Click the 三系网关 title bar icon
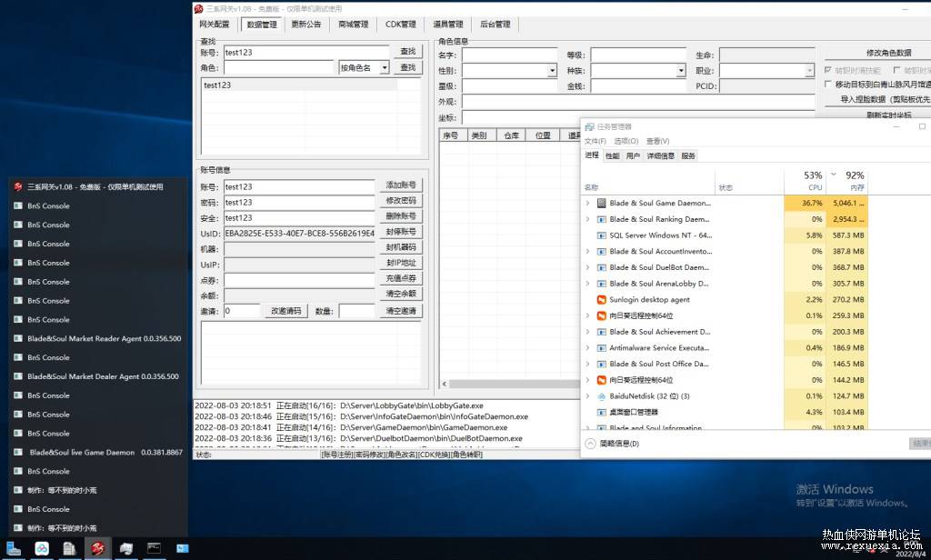The image size is (931, 560). 199,8
